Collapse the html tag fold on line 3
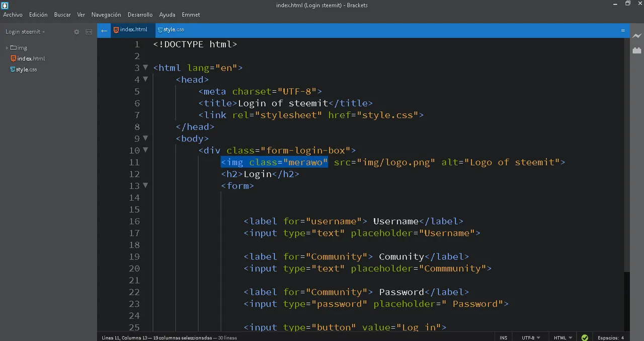This screenshot has height=341, width=644. 145,67
